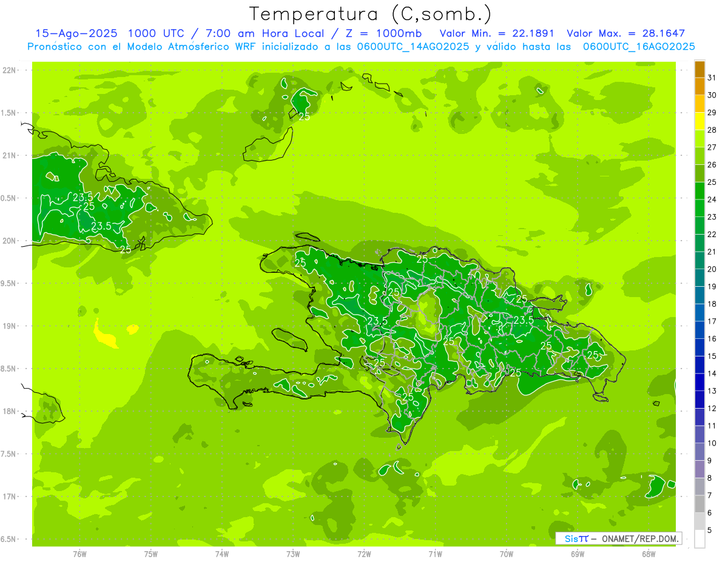The width and height of the screenshot is (728, 562).
Task: Pick the yellow swatch between 28 and 29
Action: [x=699, y=122]
